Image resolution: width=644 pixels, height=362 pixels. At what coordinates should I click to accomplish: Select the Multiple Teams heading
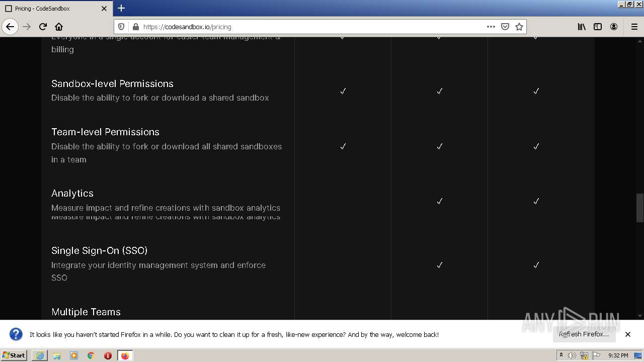(86, 312)
